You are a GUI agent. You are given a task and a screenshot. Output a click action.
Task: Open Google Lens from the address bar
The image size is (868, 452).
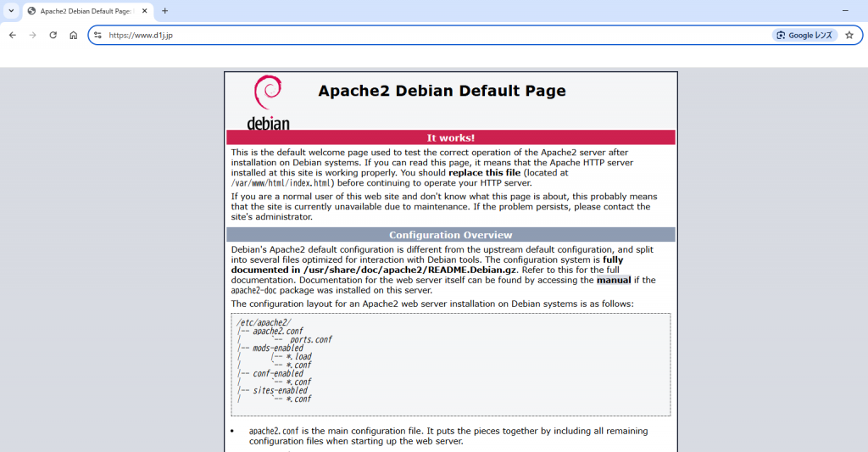[x=804, y=35]
